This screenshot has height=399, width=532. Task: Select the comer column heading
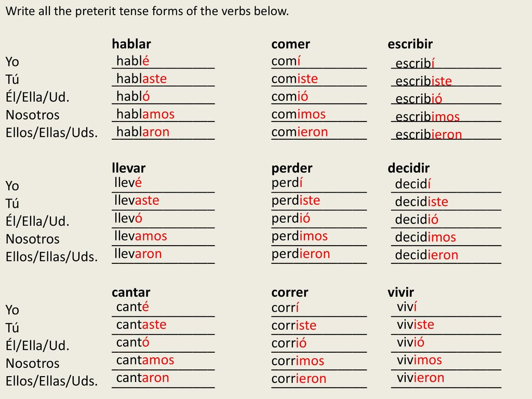tap(291, 44)
